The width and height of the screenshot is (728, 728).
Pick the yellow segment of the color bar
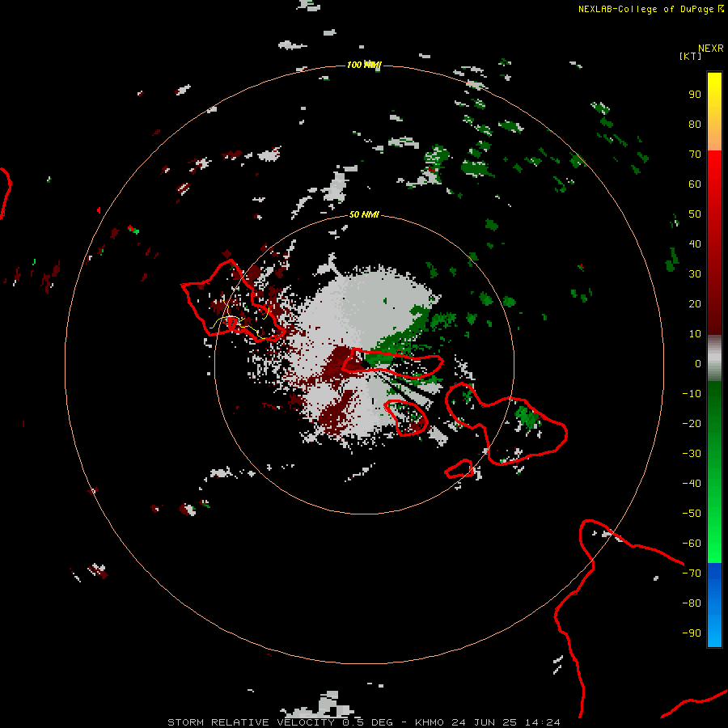click(x=714, y=112)
